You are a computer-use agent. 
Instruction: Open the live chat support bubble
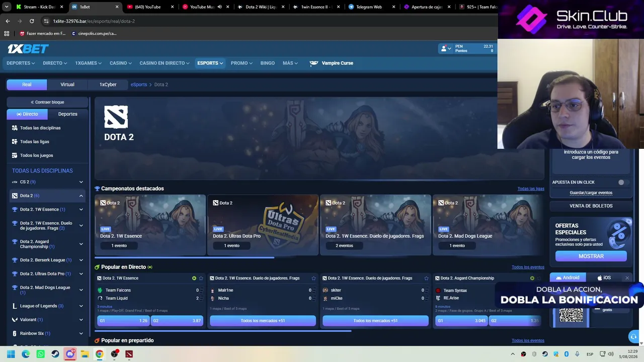pos(633,336)
